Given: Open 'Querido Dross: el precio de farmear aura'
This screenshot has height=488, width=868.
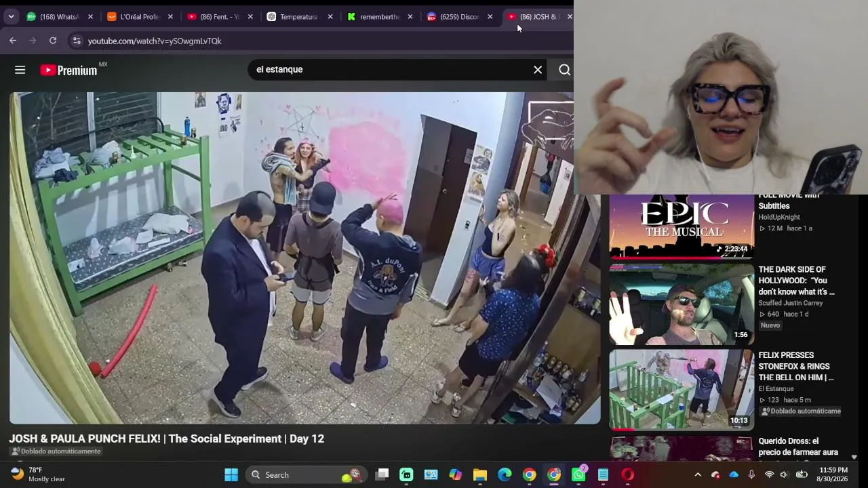Looking at the screenshot, I should tap(798, 447).
